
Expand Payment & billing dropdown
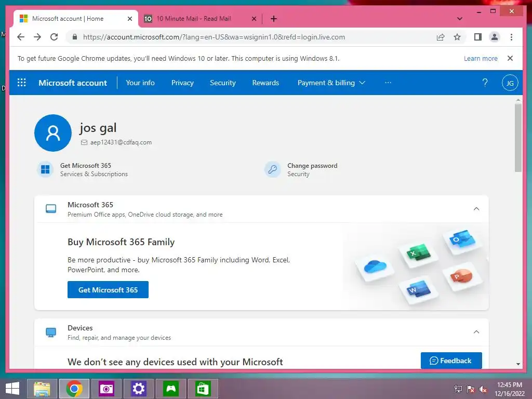click(331, 83)
